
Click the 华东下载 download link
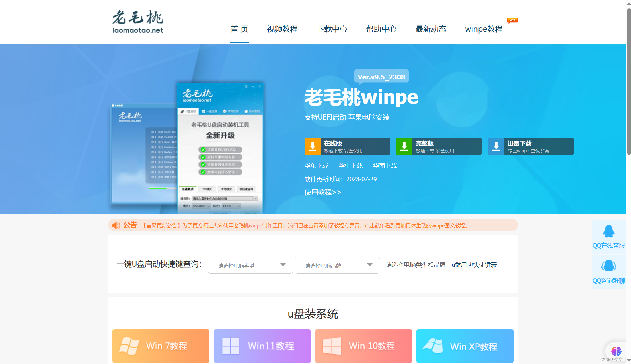click(316, 166)
